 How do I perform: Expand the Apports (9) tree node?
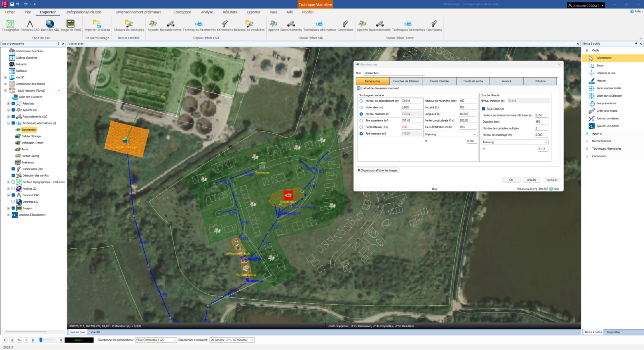click(8, 110)
